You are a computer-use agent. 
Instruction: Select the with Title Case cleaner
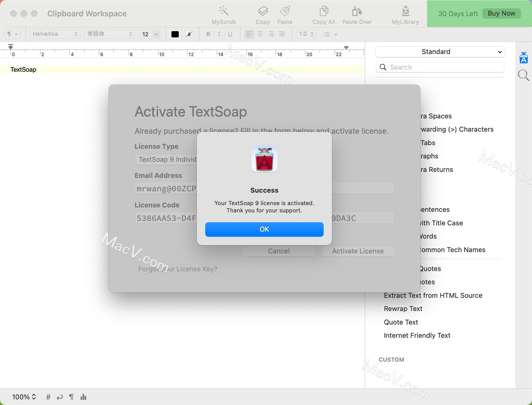[x=442, y=223]
